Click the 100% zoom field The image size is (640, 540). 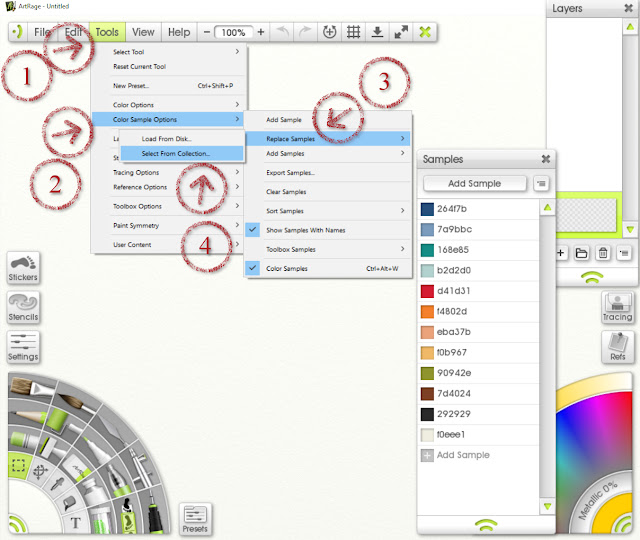pos(233,32)
